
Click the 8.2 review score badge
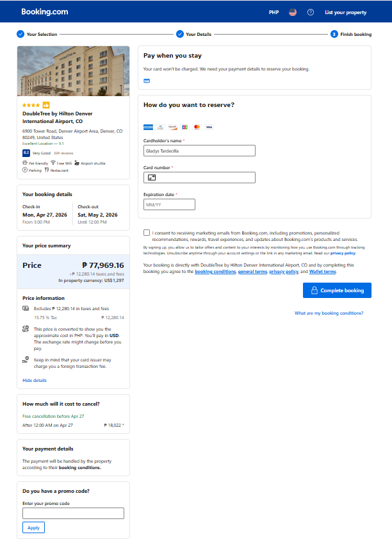pyautogui.click(x=26, y=153)
